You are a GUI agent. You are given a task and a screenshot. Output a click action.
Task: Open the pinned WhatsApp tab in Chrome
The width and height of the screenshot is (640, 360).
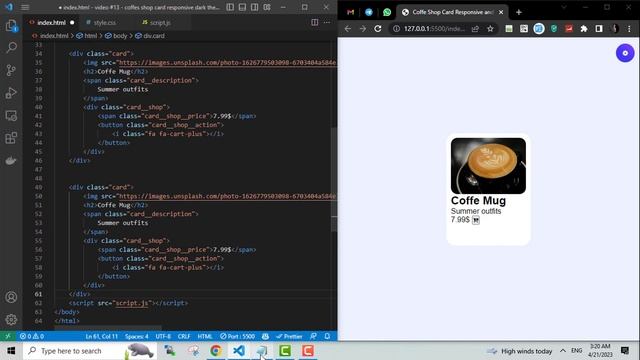tap(387, 12)
